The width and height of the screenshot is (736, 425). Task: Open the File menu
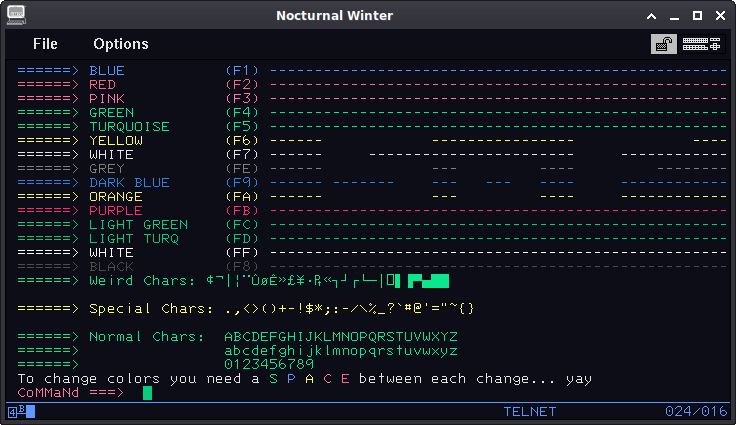pos(45,44)
